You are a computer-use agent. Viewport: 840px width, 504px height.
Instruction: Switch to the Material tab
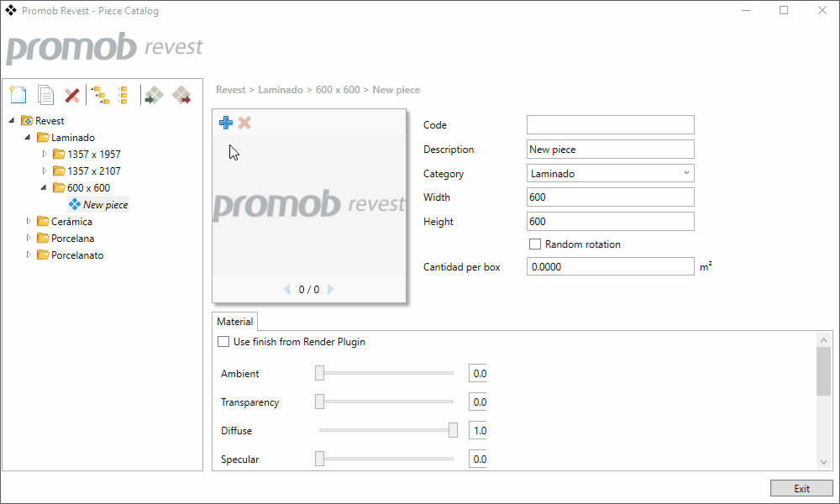click(234, 322)
